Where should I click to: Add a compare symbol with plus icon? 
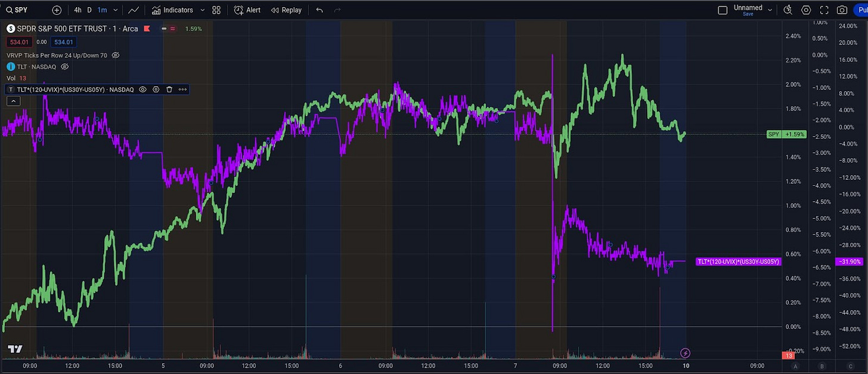pyautogui.click(x=57, y=10)
